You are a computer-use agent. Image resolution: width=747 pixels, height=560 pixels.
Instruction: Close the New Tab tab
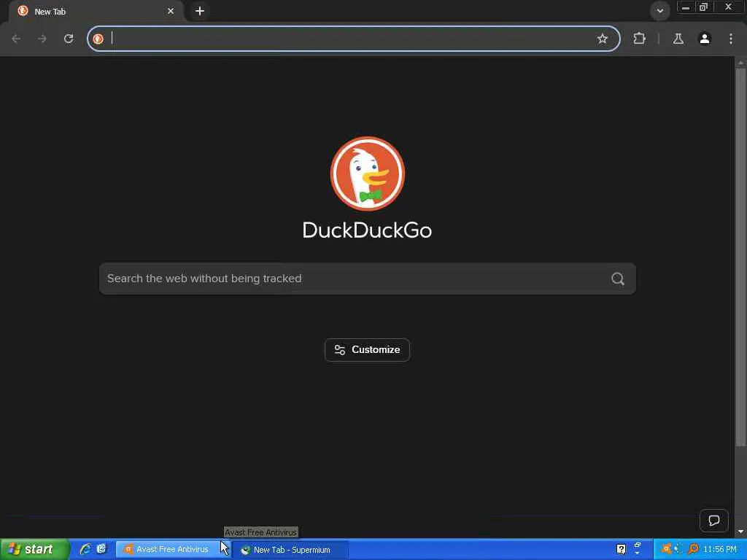click(171, 11)
